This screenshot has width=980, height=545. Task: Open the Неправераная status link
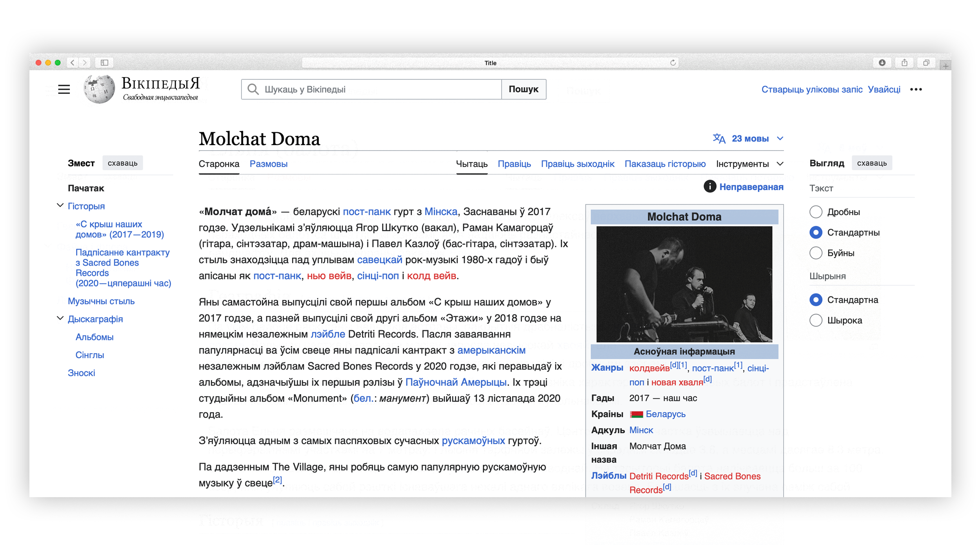click(x=751, y=187)
